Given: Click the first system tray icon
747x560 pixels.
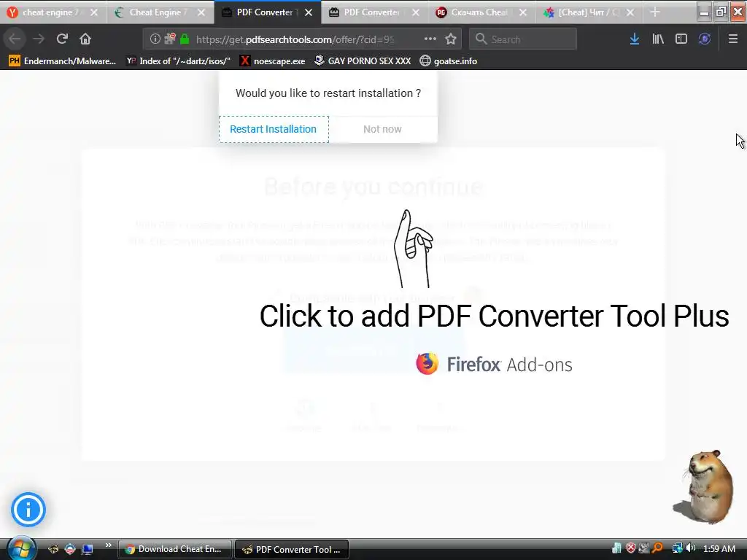Looking at the screenshot, I should pos(616,548).
